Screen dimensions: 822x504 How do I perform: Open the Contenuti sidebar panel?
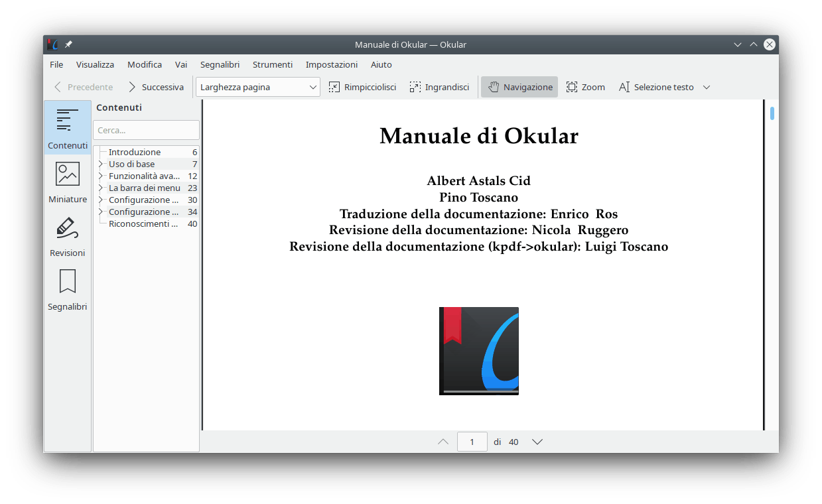click(67, 128)
